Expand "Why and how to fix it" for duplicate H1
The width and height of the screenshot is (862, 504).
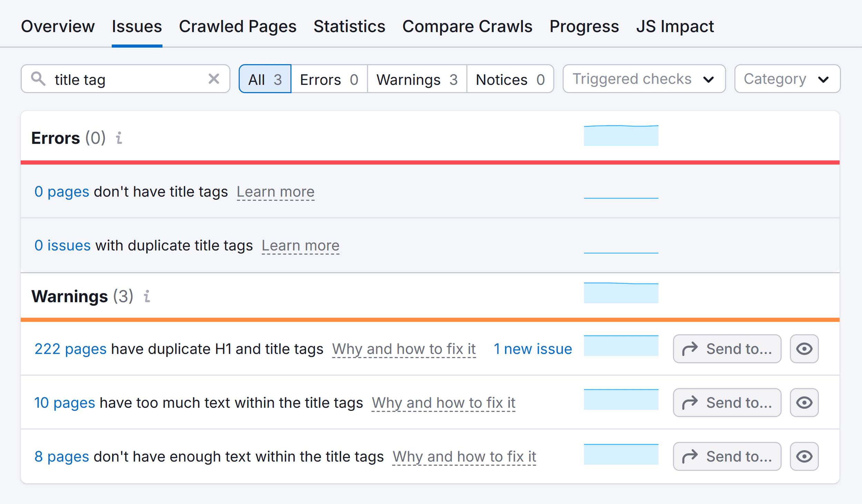pos(404,349)
